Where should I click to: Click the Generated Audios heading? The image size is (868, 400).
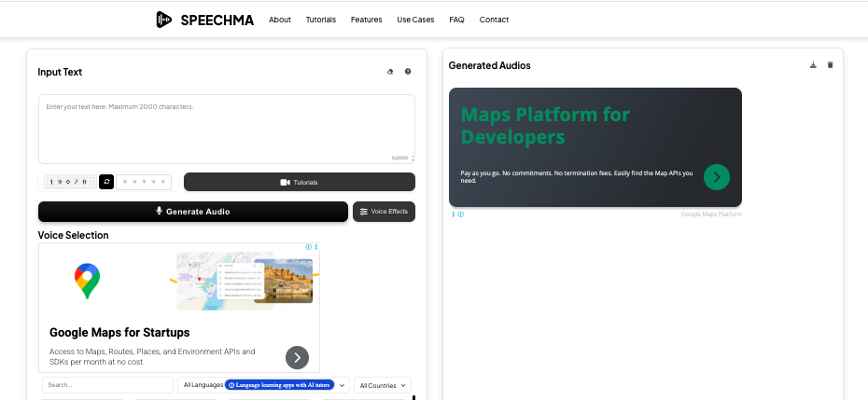coord(489,65)
